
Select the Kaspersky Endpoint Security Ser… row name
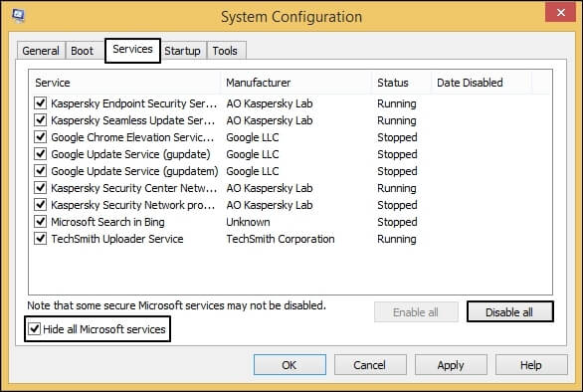(134, 103)
